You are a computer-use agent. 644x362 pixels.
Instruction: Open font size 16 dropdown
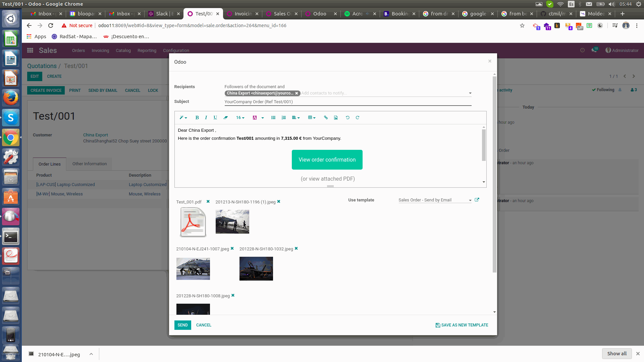tap(240, 118)
